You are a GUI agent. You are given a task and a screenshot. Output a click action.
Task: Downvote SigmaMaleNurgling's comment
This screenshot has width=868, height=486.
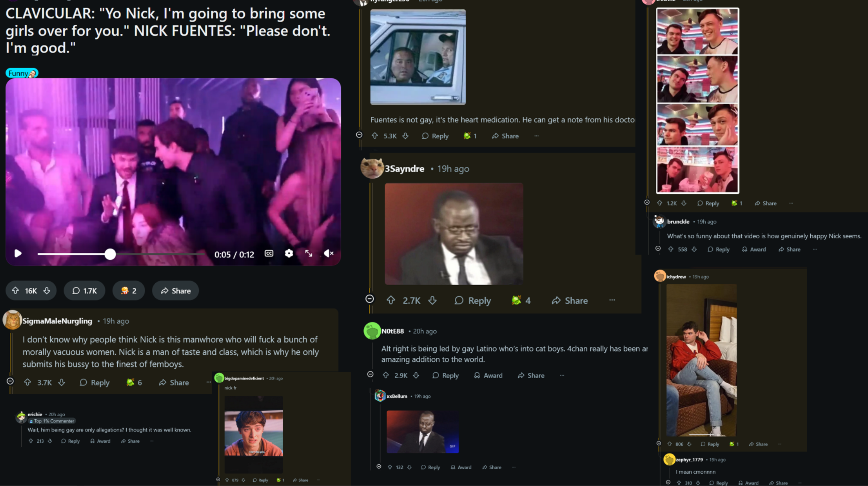[62, 383]
